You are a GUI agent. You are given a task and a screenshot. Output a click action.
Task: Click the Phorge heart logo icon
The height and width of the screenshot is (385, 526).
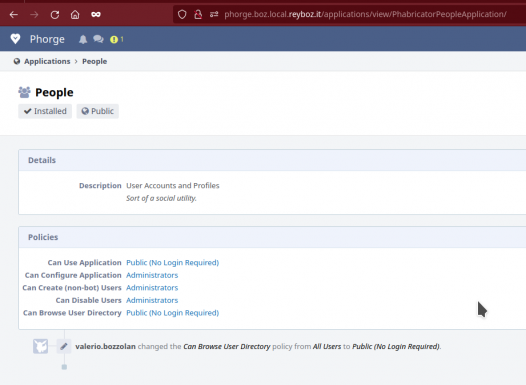pos(15,39)
